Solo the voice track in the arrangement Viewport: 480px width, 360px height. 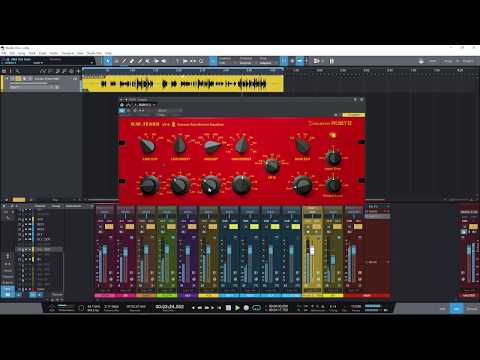point(19,79)
